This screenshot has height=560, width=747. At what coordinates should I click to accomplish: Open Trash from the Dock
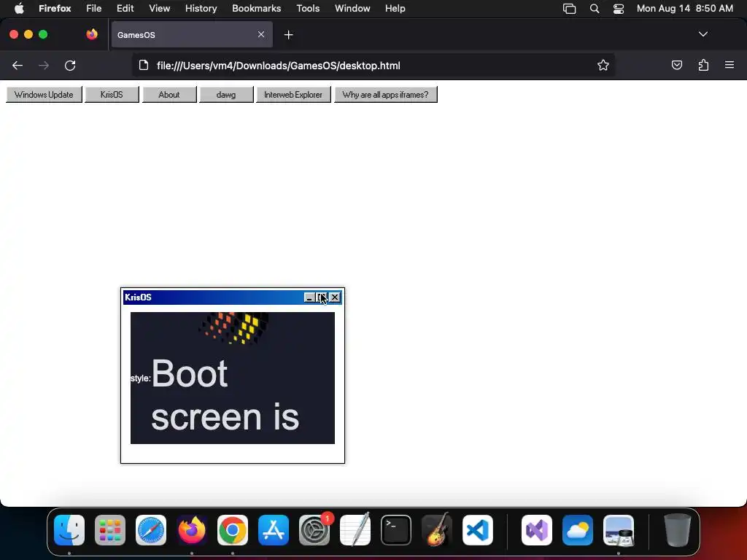tap(678, 530)
